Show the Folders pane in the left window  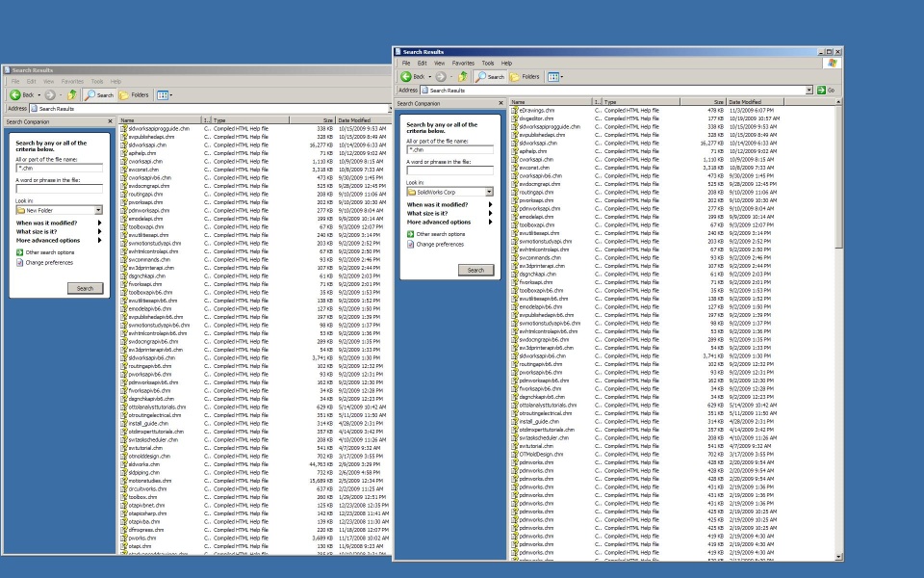134,95
